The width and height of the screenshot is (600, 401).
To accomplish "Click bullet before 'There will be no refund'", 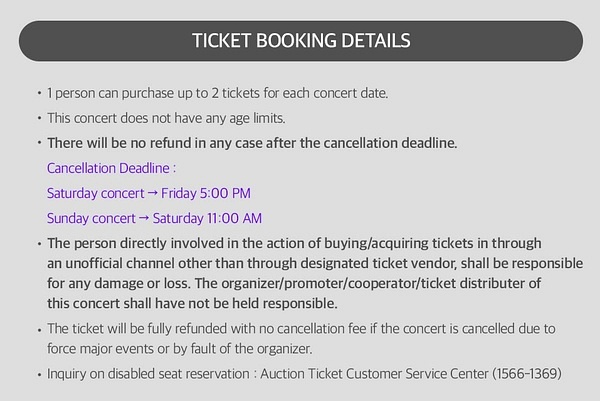I will tap(39, 143).
